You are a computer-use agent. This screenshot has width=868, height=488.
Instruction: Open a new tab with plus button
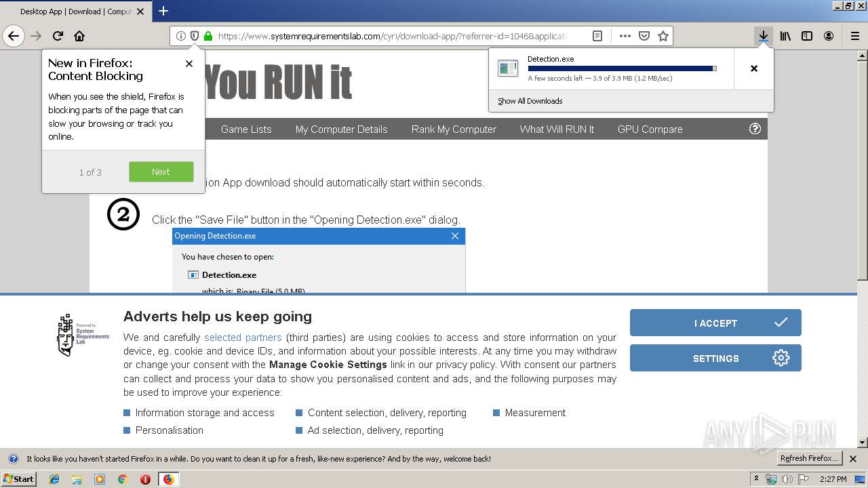coord(163,11)
